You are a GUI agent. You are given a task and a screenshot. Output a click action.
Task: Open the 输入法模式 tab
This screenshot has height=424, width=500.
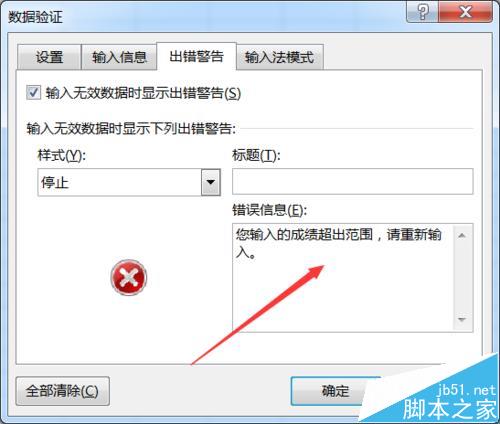(x=279, y=57)
